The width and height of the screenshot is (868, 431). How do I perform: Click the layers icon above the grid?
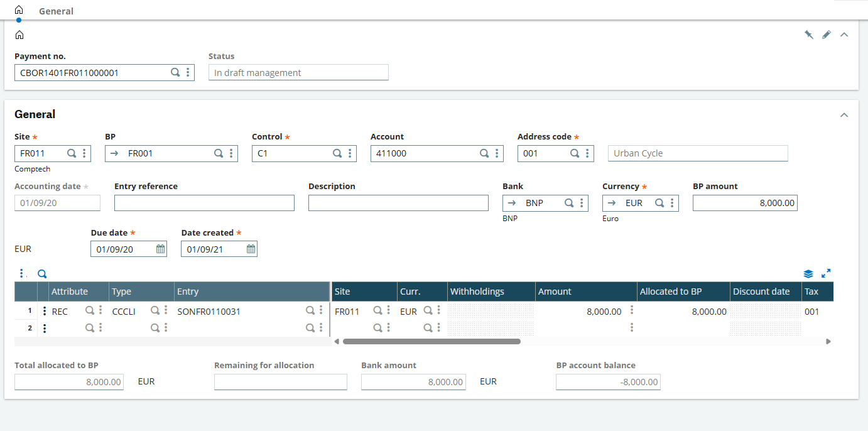(808, 273)
